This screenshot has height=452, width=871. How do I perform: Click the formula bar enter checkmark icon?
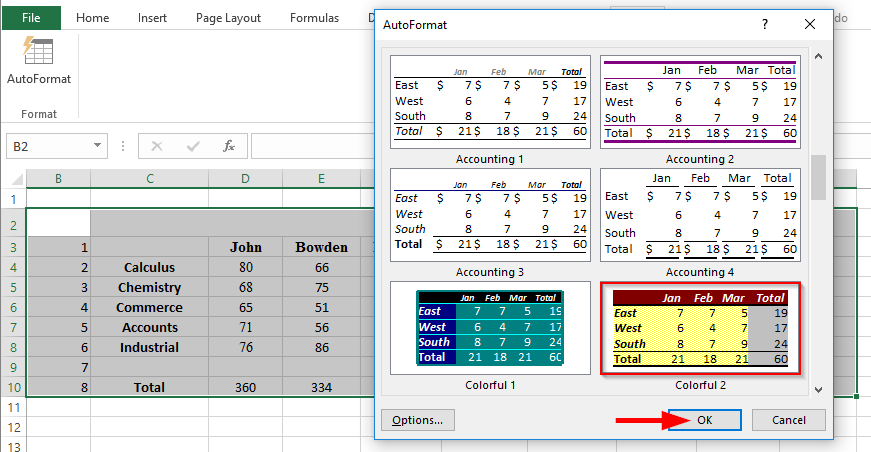(x=193, y=146)
